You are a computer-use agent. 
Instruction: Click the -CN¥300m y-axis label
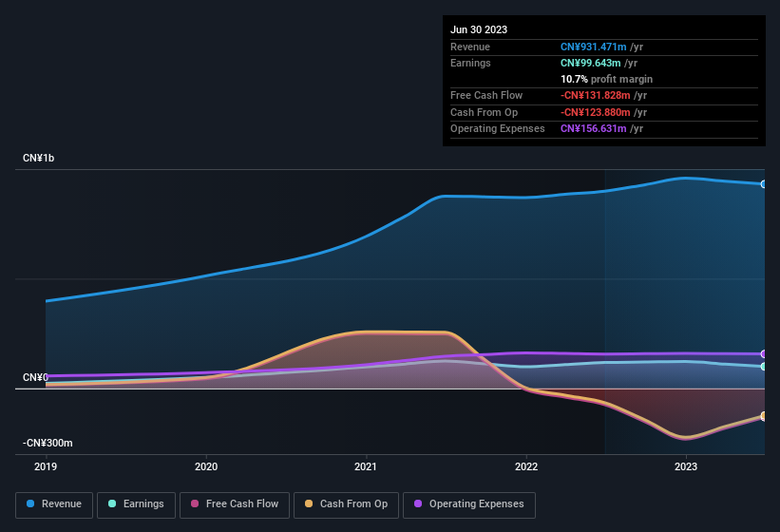[48, 443]
